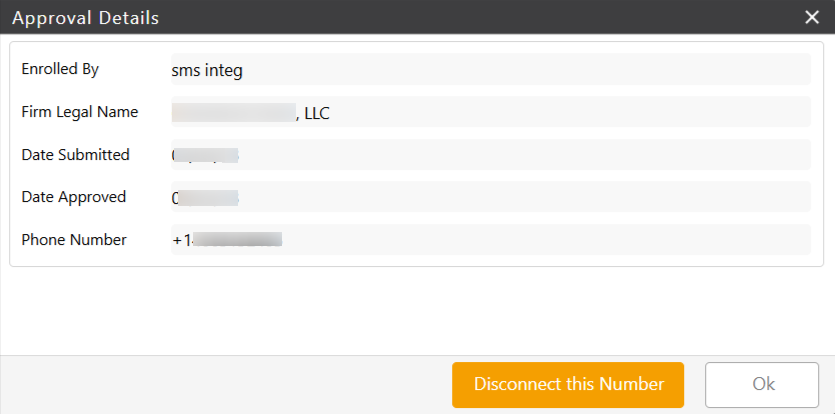Click the blurred firm name before LLC
835x414 pixels.
(233, 113)
